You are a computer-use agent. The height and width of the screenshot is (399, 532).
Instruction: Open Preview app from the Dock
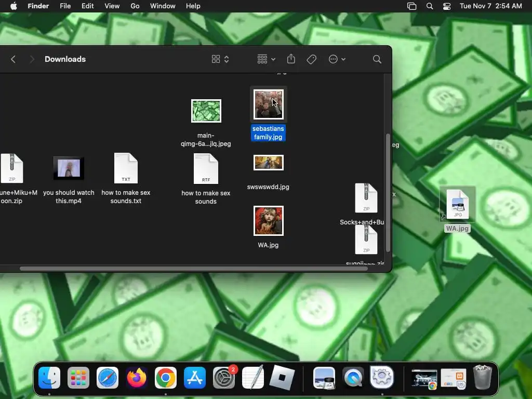pyautogui.click(x=324, y=377)
